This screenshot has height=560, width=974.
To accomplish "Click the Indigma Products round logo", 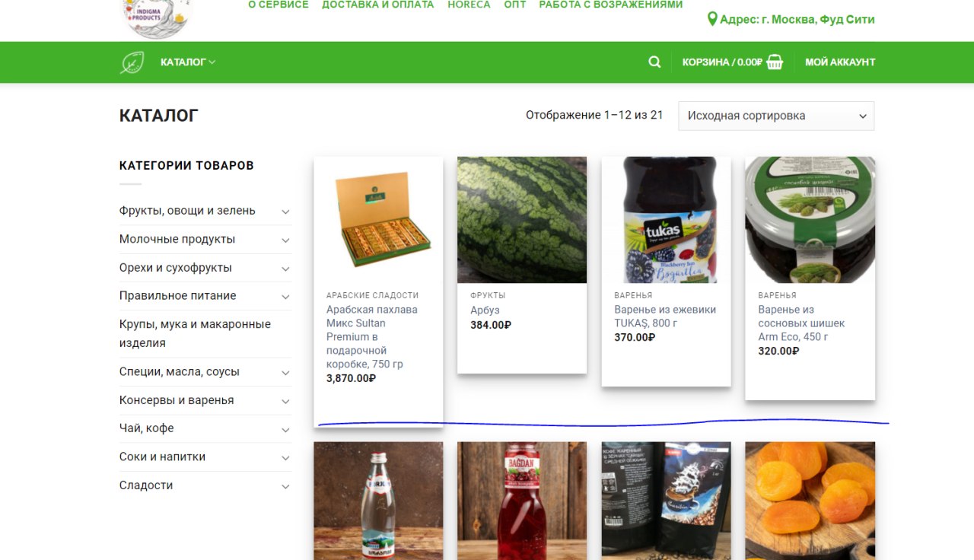I will [158, 17].
